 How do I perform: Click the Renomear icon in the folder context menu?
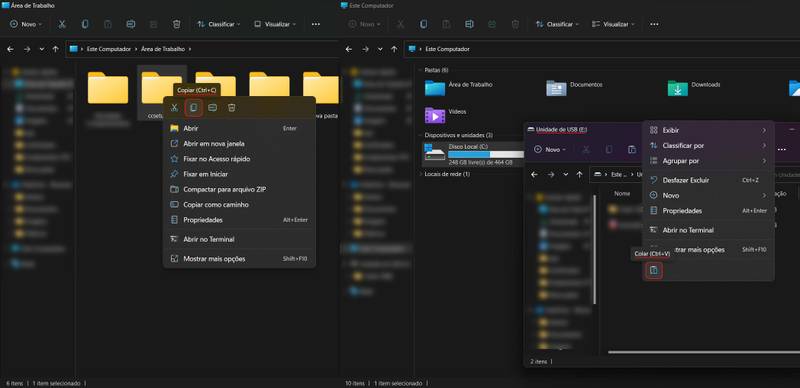pos(213,107)
